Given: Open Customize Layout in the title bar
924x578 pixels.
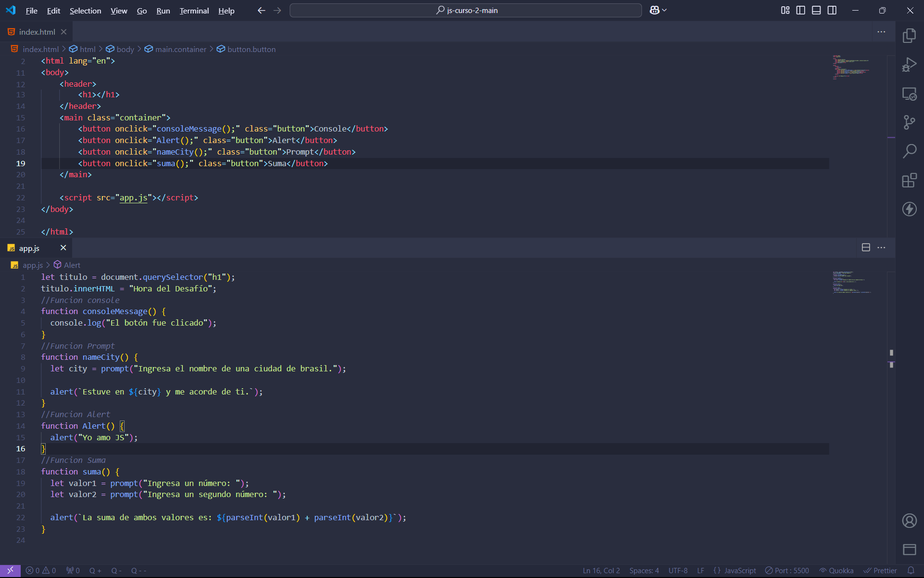Looking at the screenshot, I should coord(785,10).
